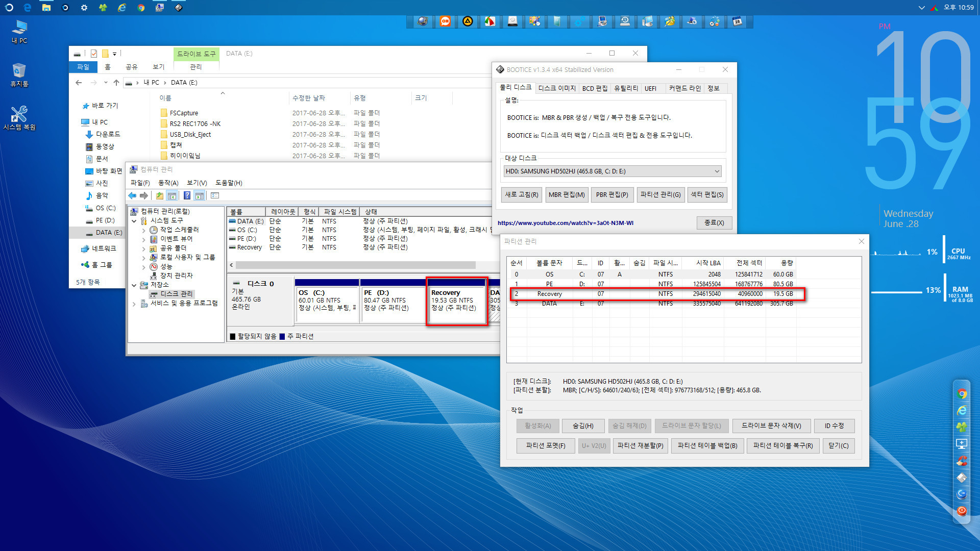Toggle the Show/Hide Action Pane icon
This screenshot has width=980, height=551.
click(200, 196)
